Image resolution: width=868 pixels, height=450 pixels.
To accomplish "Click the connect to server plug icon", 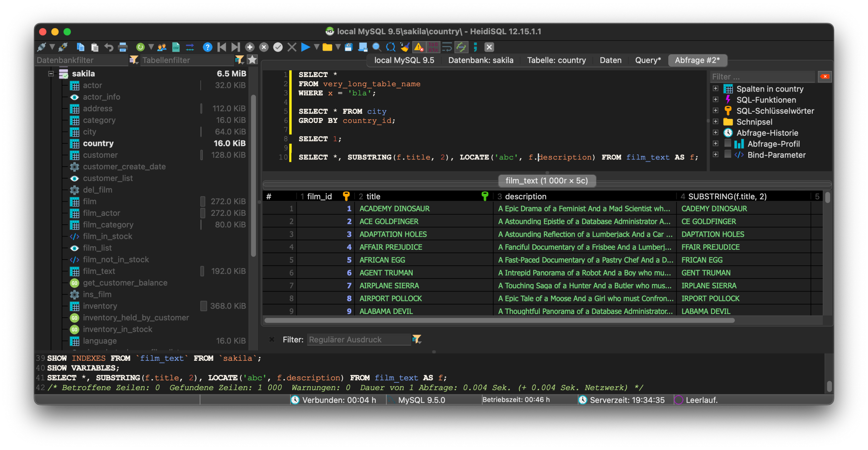I will coord(42,47).
